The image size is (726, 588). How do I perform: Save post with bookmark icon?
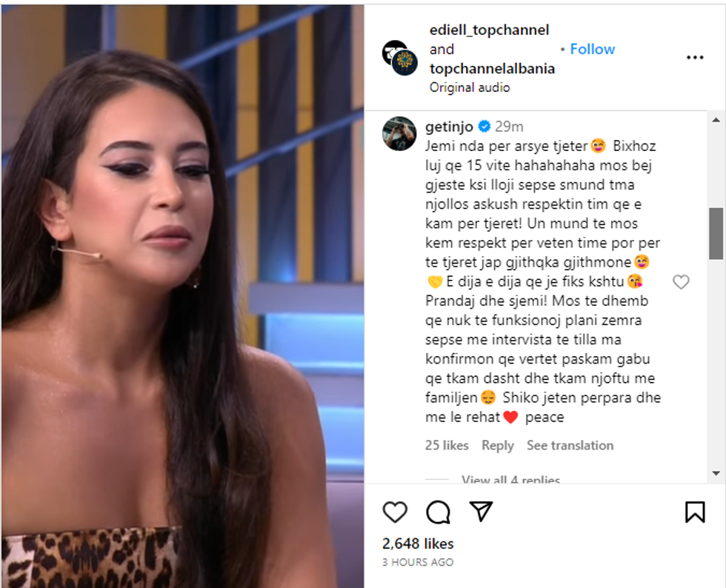695,512
